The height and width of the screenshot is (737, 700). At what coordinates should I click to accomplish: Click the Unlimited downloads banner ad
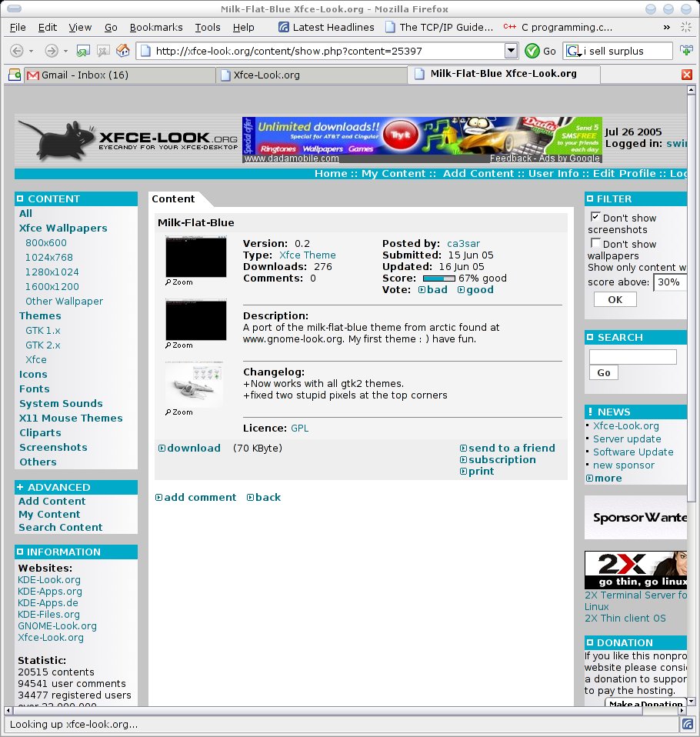point(422,140)
